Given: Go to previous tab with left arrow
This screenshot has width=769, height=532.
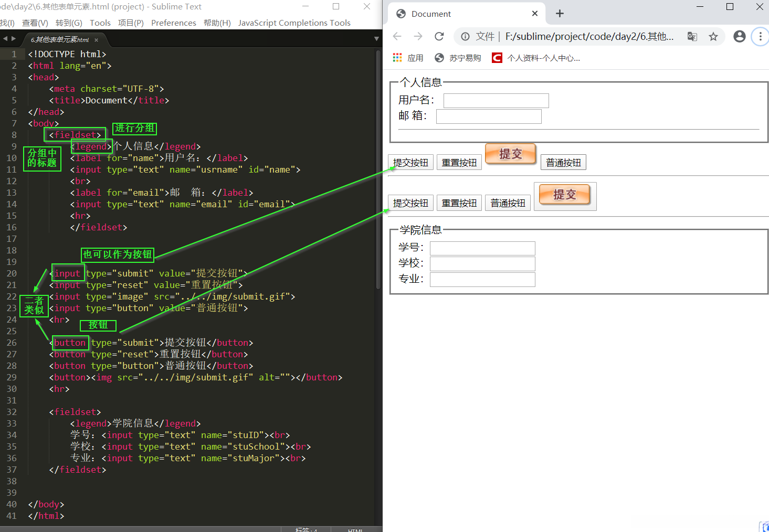Looking at the screenshot, I should 5,39.
